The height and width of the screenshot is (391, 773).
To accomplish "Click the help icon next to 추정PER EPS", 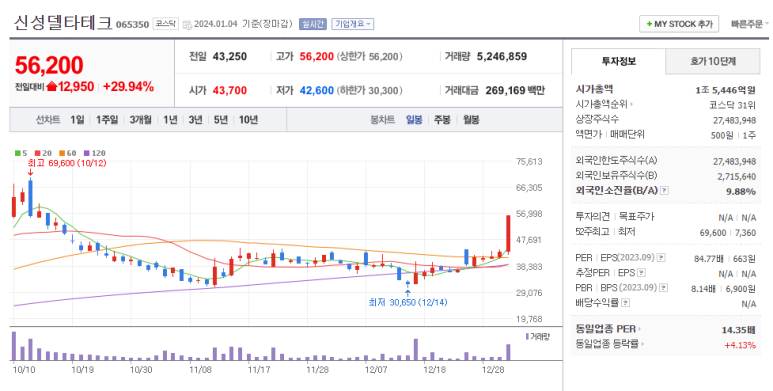I will [641, 272].
